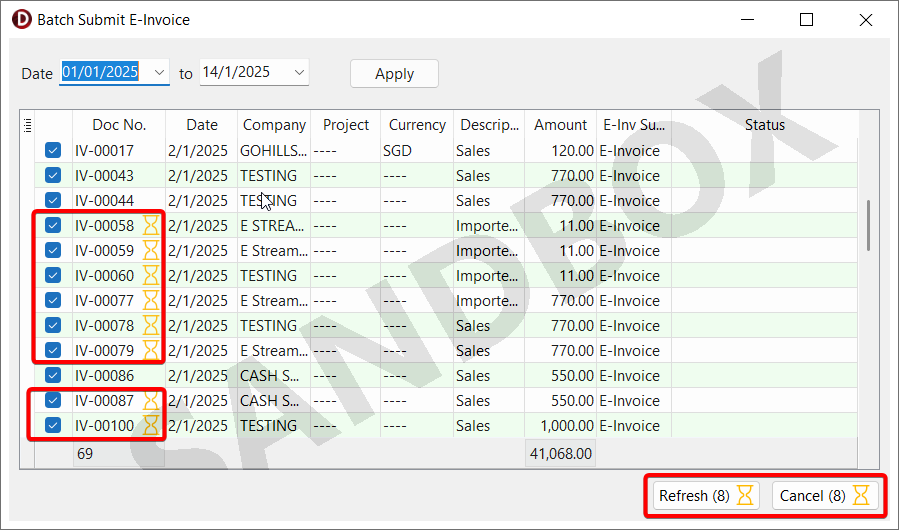The image size is (899, 530).
Task: Click the Amount column header
Action: point(560,125)
